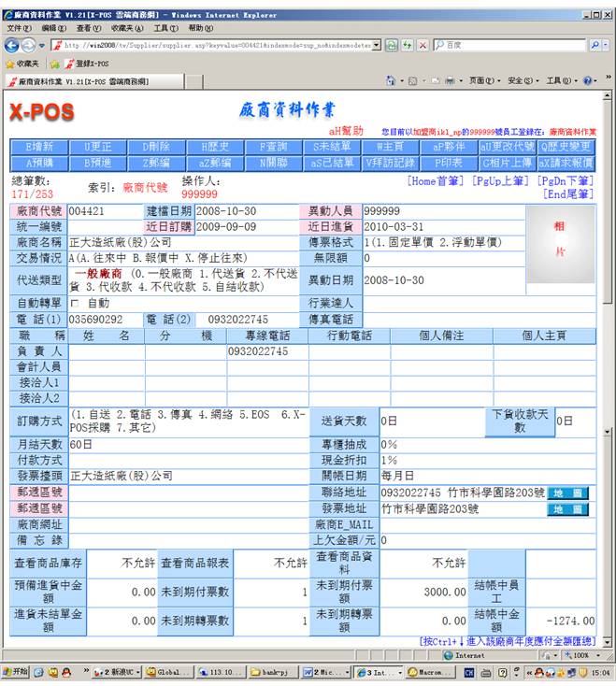
Task: Toggle the 自動 auto-transfer checkbox
Action: pos(76,304)
